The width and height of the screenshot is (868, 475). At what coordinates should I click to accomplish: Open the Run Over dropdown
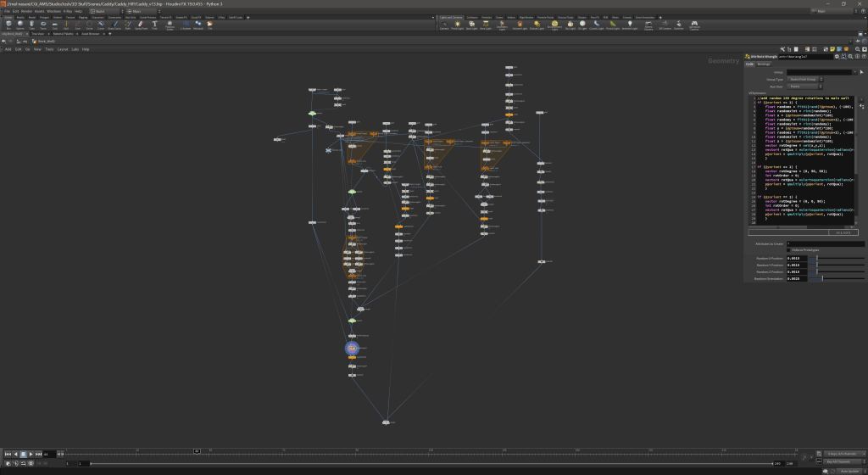coord(805,87)
